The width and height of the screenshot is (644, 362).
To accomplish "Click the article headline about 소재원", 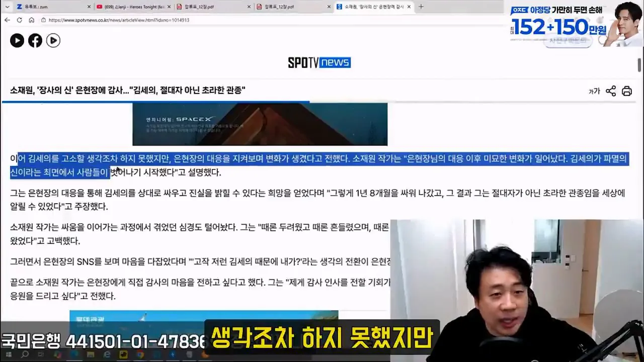I will pos(128,90).
